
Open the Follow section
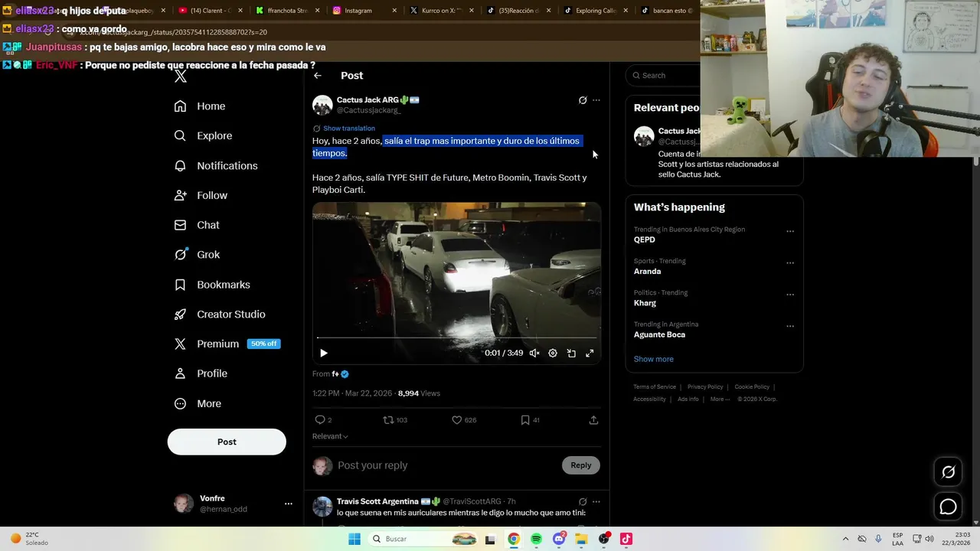(201, 196)
